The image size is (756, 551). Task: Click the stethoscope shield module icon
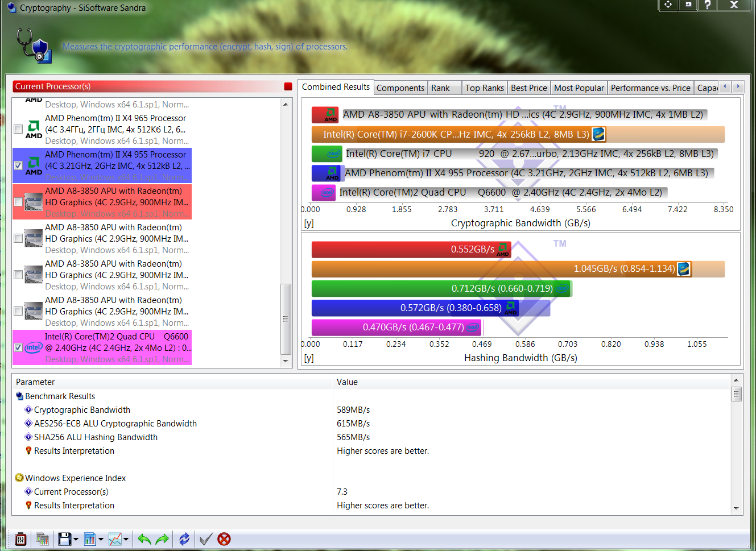pos(34,45)
